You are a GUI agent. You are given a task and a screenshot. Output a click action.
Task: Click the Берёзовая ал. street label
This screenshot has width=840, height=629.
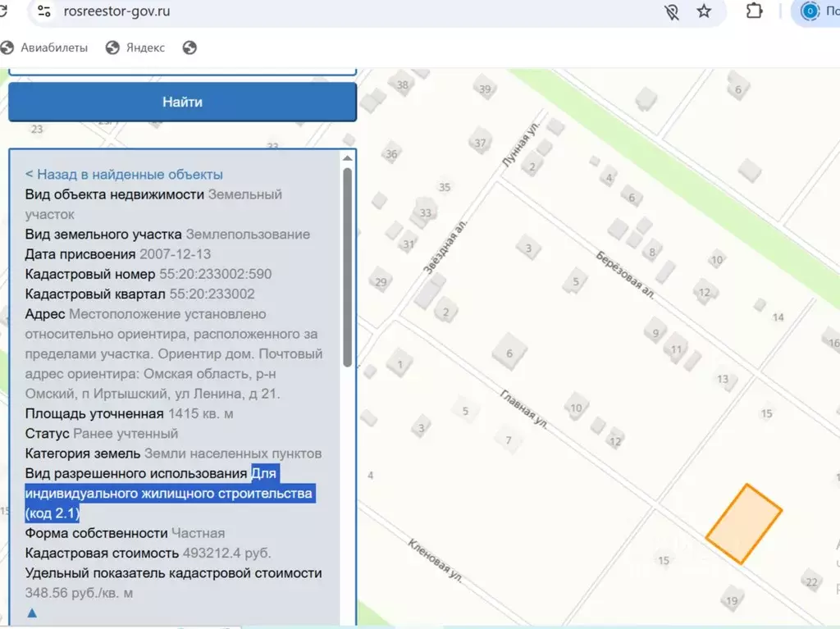pos(625,275)
